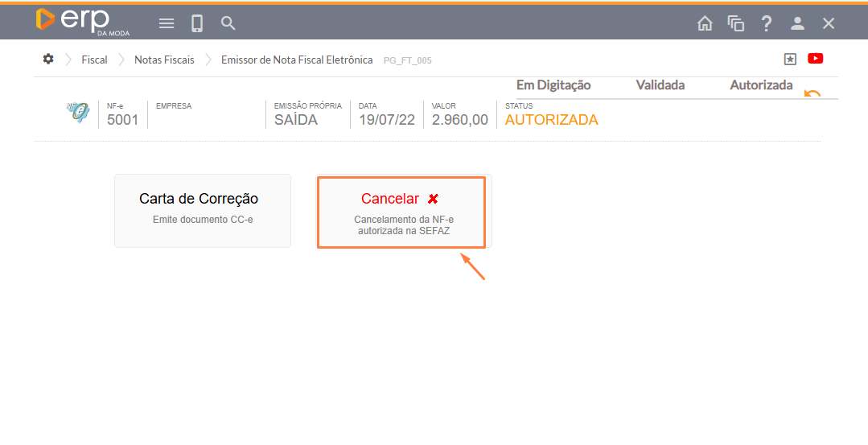Open help question mark icon
This screenshot has height=445, width=868.
(x=767, y=23)
